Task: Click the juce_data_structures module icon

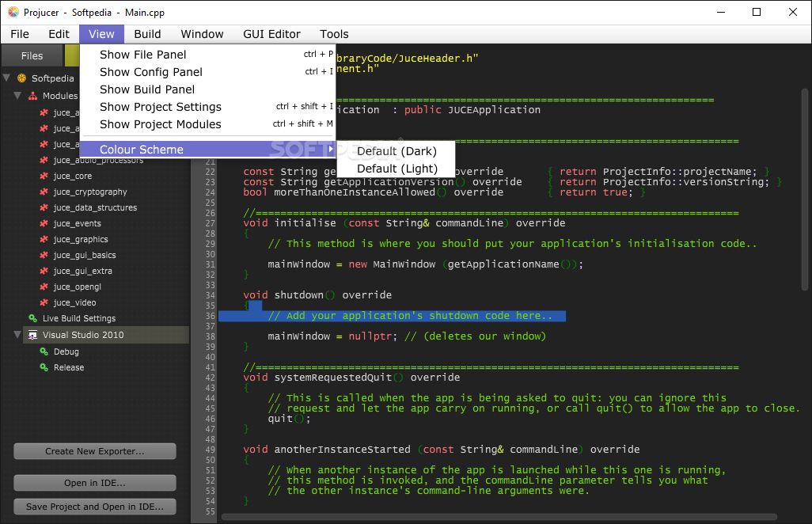Action: 44,207
